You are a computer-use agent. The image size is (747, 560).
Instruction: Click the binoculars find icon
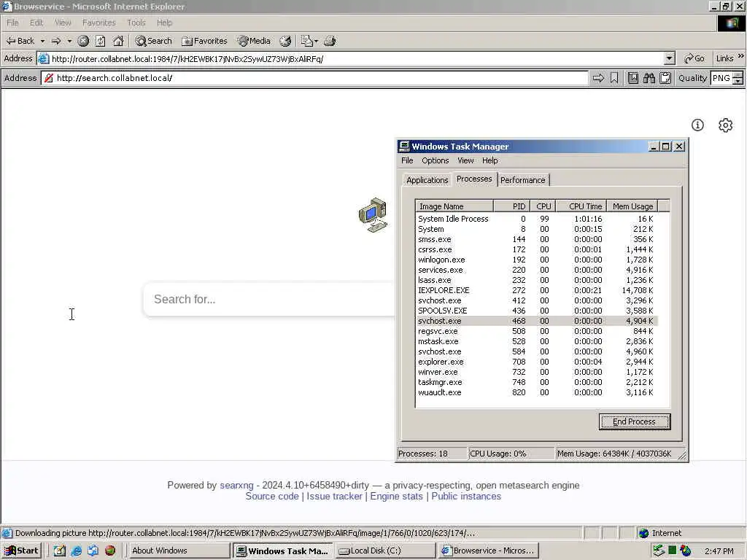click(x=649, y=78)
